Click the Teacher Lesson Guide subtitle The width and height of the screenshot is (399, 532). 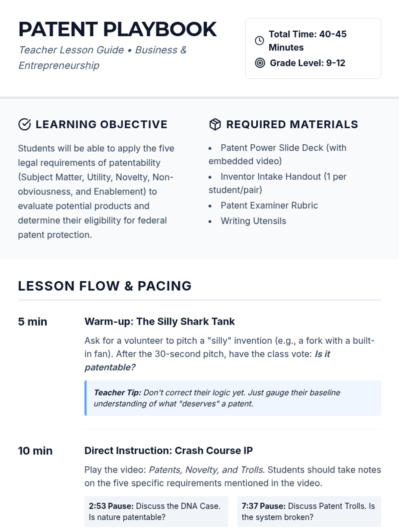102,58
